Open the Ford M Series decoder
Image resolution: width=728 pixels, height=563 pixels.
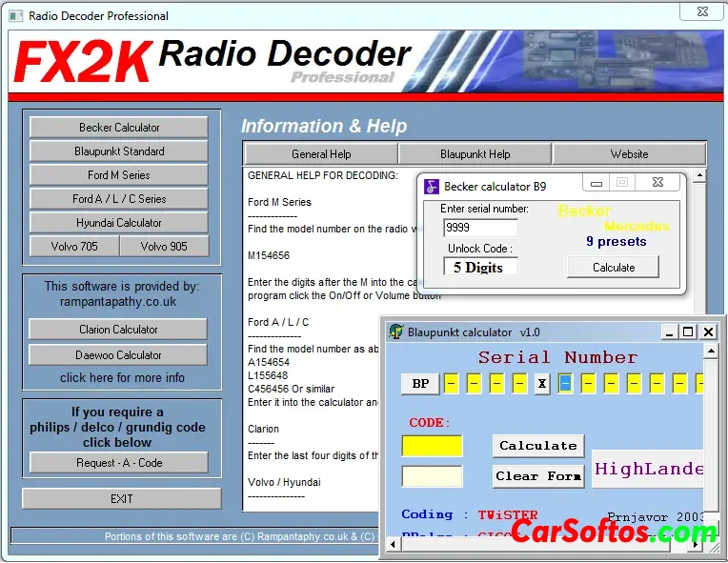click(119, 175)
